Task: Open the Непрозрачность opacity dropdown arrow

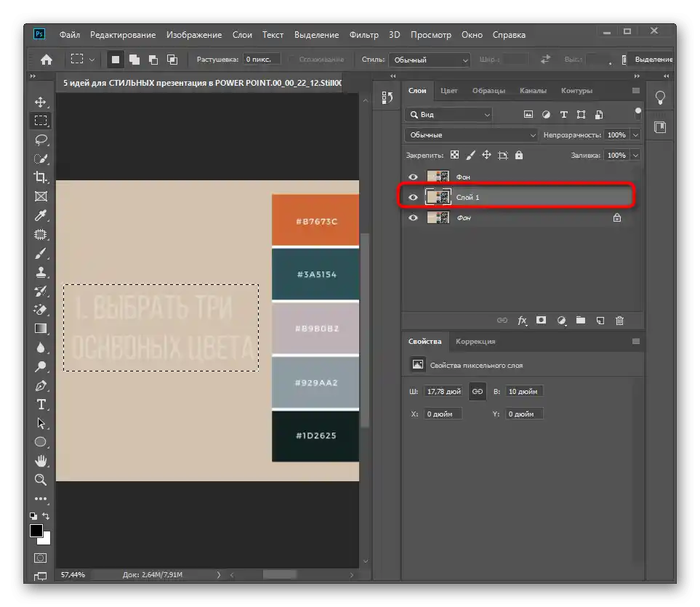Action: click(x=635, y=135)
